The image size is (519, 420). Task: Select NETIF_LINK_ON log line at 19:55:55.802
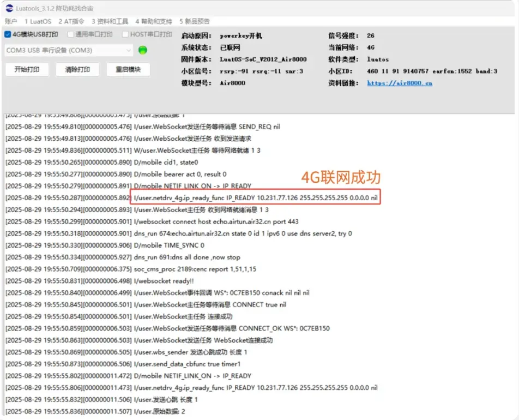pyautogui.click(x=129, y=376)
